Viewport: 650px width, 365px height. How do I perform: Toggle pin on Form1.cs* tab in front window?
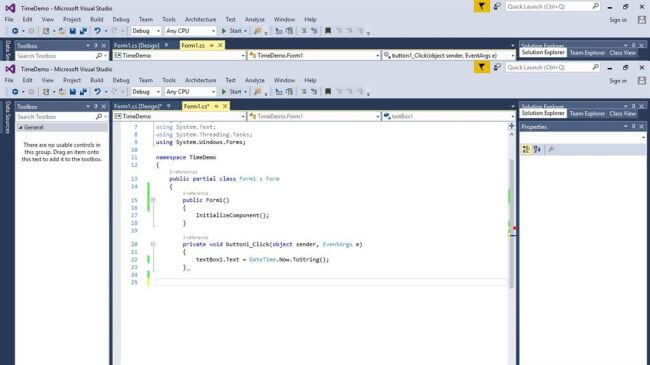click(x=216, y=106)
